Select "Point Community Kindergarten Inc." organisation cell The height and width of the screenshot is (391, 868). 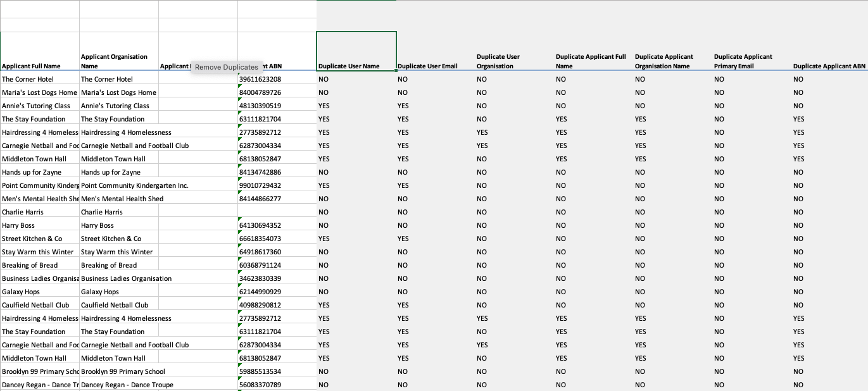coord(134,185)
